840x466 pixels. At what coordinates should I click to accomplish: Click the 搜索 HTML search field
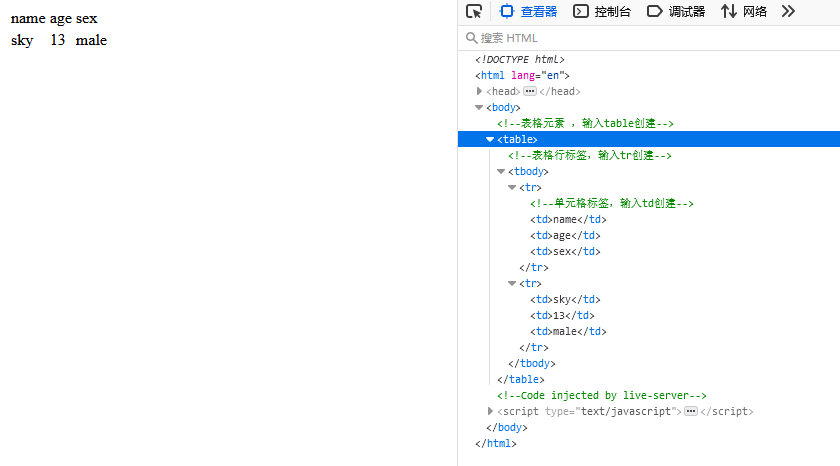(x=651, y=38)
